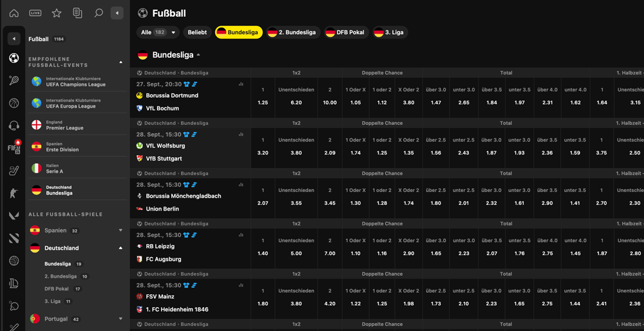Open statistics for Borussia Dortmund match
The height and width of the screenshot is (331, 644).
point(241,84)
